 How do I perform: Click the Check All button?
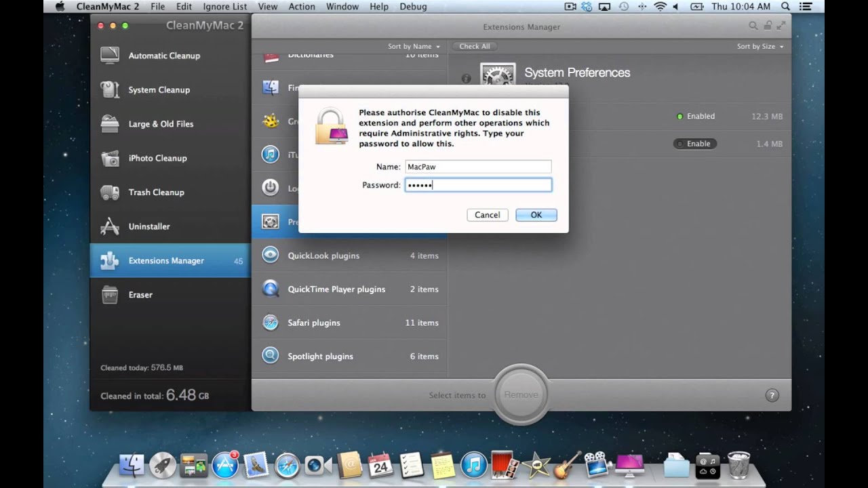[x=474, y=46]
